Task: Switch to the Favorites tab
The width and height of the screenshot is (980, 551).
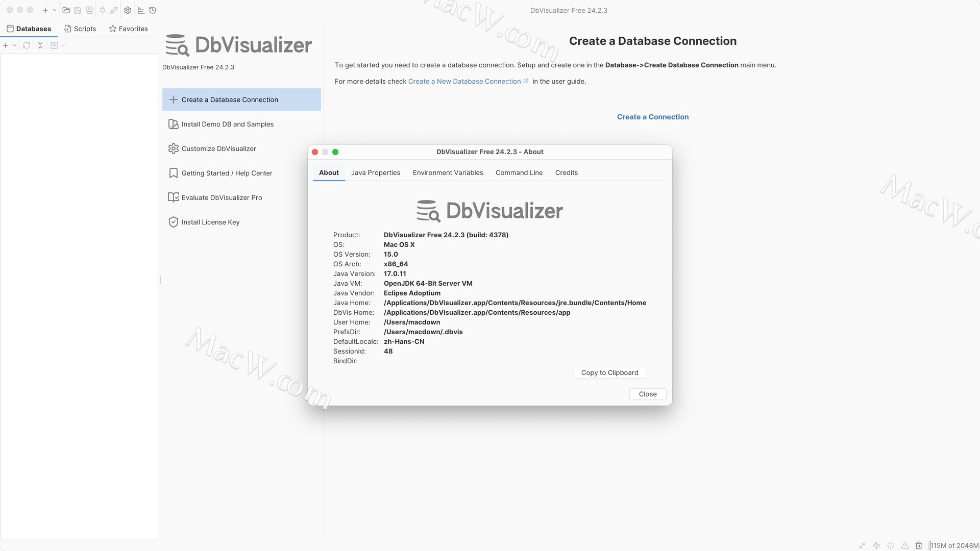Action: point(129,29)
